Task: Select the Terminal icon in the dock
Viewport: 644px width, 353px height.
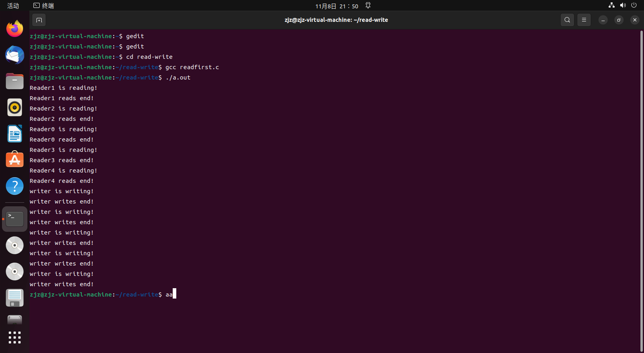Action: coord(15,219)
